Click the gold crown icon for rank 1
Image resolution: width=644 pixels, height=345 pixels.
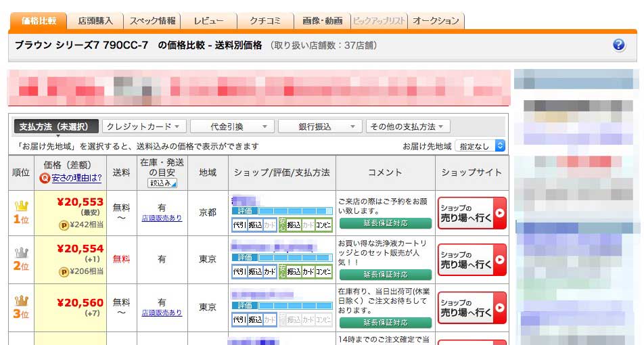[x=21, y=205]
